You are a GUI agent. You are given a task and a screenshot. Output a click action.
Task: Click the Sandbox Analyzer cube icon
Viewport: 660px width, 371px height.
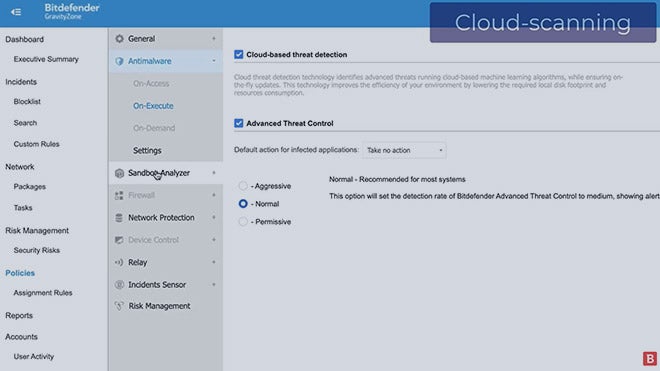(120, 173)
